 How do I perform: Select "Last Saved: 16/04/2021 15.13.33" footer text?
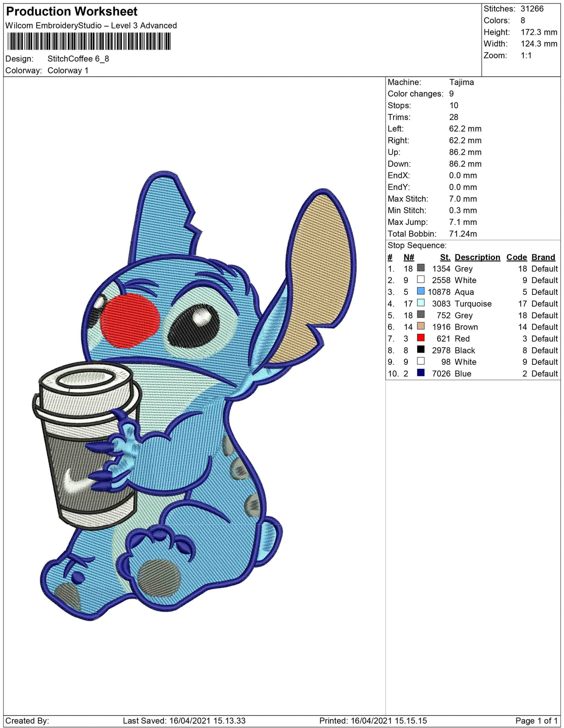(x=184, y=721)
